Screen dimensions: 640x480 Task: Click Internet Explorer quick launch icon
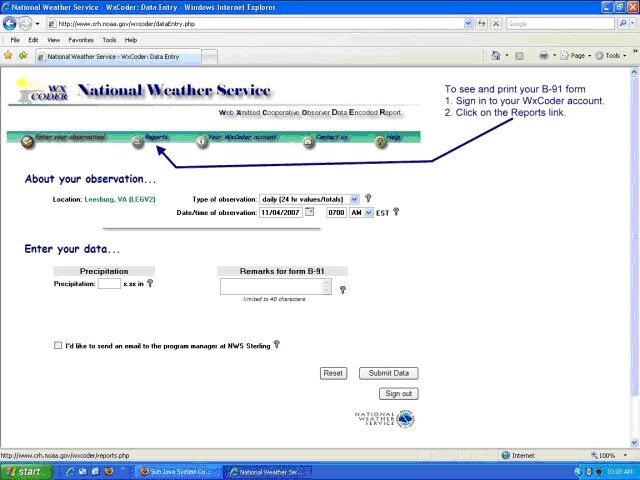[x=70, y=472]
